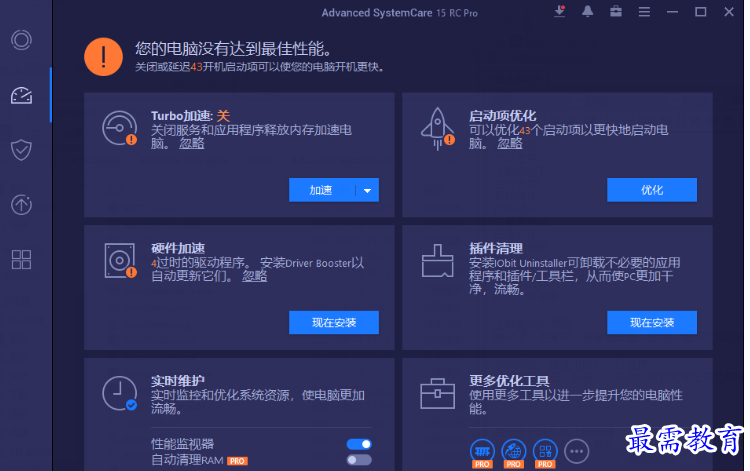The height and width of the screenshot is (471, 750).
Task: Click the 更多优化工具 title text
Action: (509, 381)
